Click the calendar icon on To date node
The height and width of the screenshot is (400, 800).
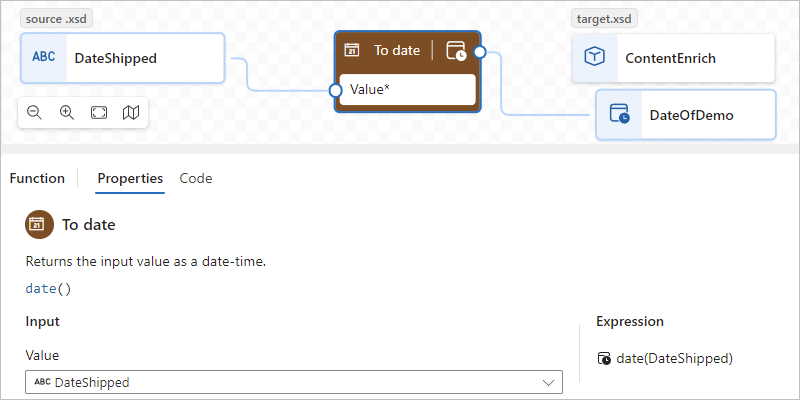coord(352,50)
